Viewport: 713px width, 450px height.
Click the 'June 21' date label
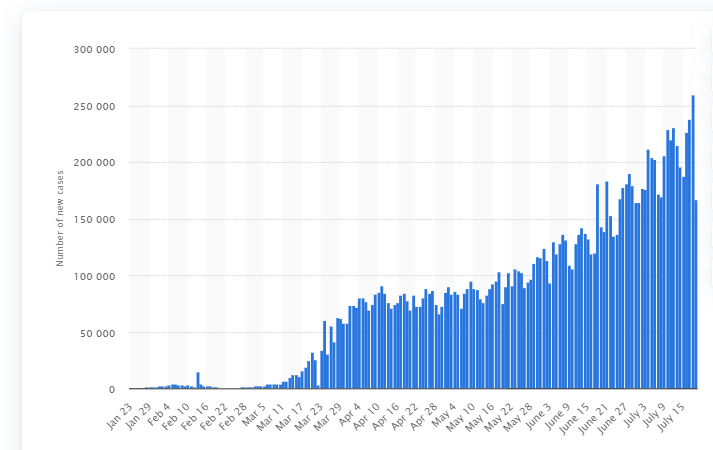[x=594, y=418]
